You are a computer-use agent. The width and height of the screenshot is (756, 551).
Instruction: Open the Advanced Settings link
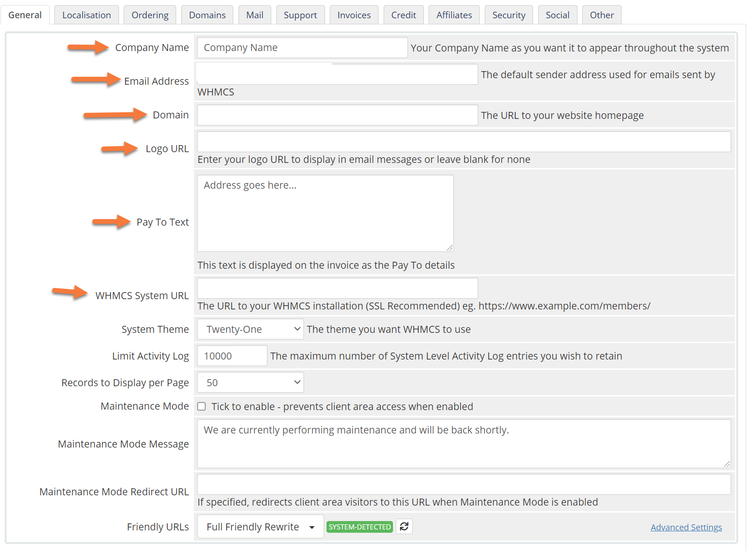pyautogui.click(x=686, y=527)
